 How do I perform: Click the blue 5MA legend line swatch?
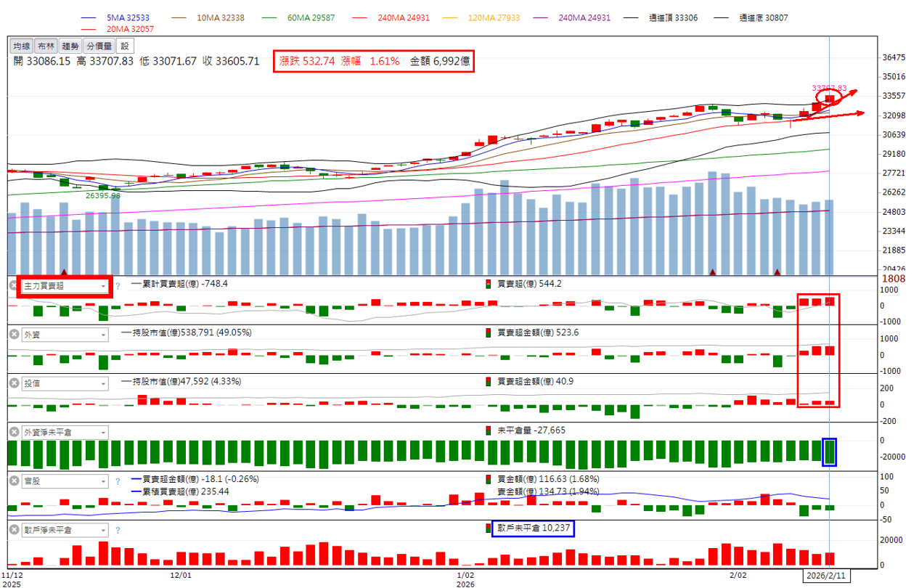(x=90, y=17)
